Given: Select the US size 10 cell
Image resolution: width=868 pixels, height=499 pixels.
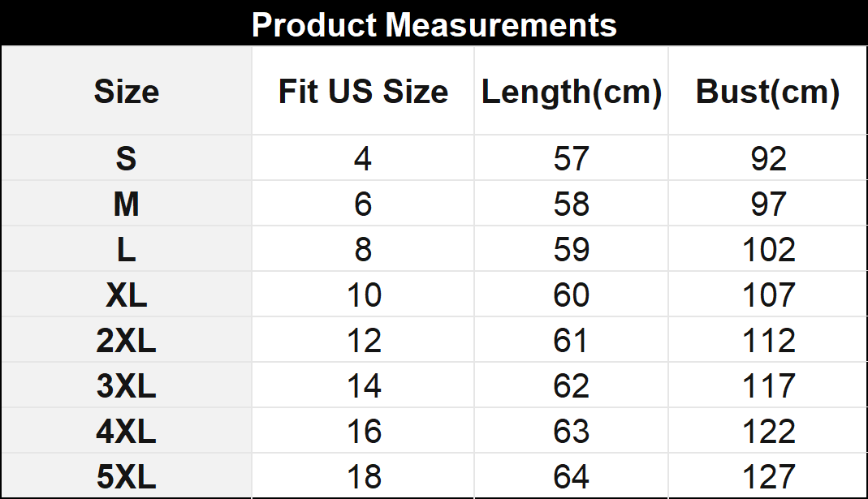Looking at the screenshot, I should pyautogui.click(x=363, y=295).
